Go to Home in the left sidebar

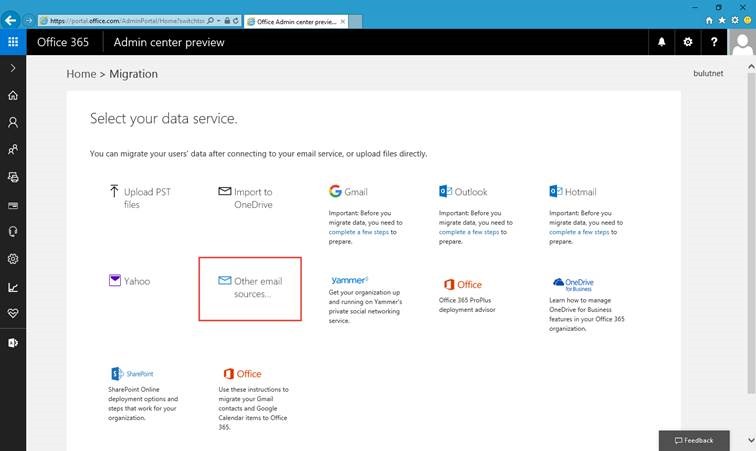click(x=13, y=95)
